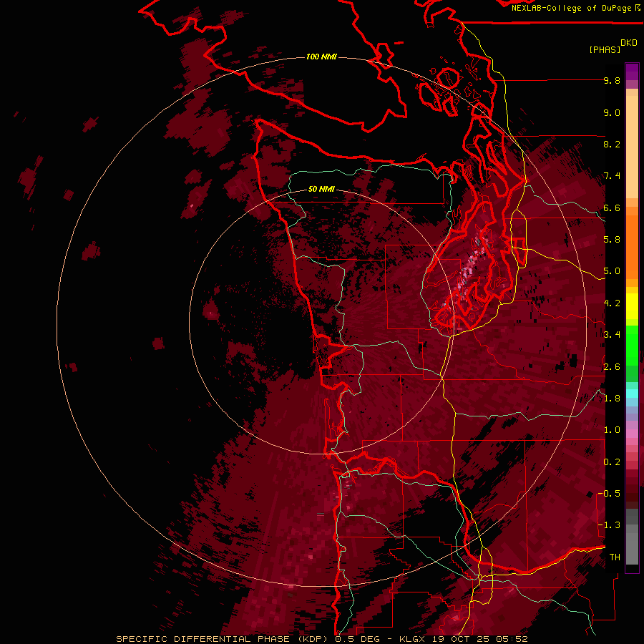
Task: Click the 1.0 scale value
Action: [x=612, y=430]
